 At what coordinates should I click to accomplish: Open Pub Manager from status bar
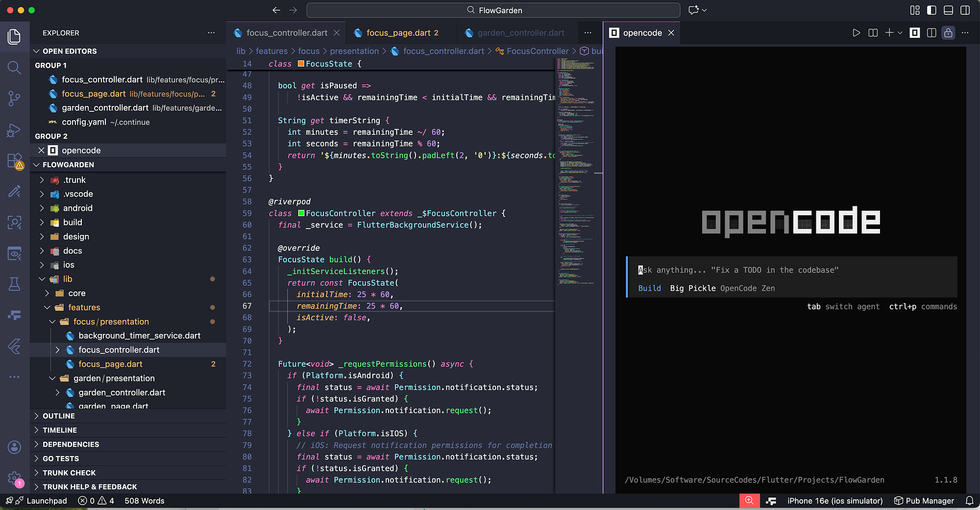pyautogui.click(x=924, y=501)
